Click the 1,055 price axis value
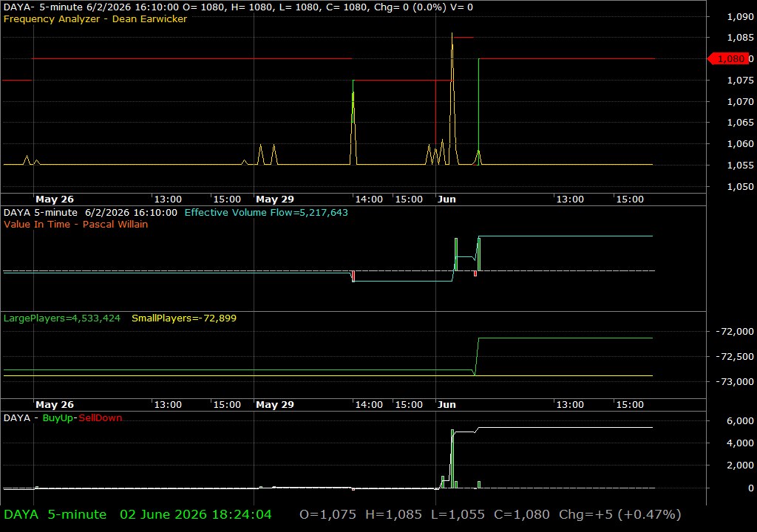The height and width of the screenshot is (532, 757). click(x=740, y=166)
